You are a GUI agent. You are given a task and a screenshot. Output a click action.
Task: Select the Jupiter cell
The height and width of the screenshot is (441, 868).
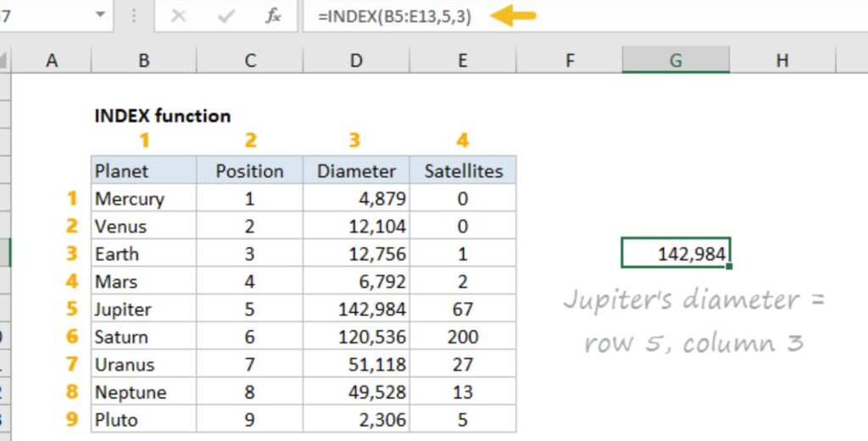[144, 310]
